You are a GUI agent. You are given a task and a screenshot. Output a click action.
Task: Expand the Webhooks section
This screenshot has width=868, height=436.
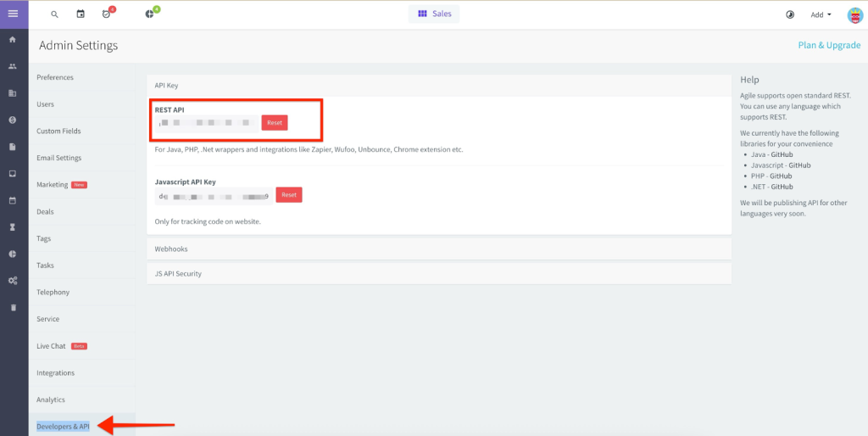pyautogui.click(x=439, y=249)
